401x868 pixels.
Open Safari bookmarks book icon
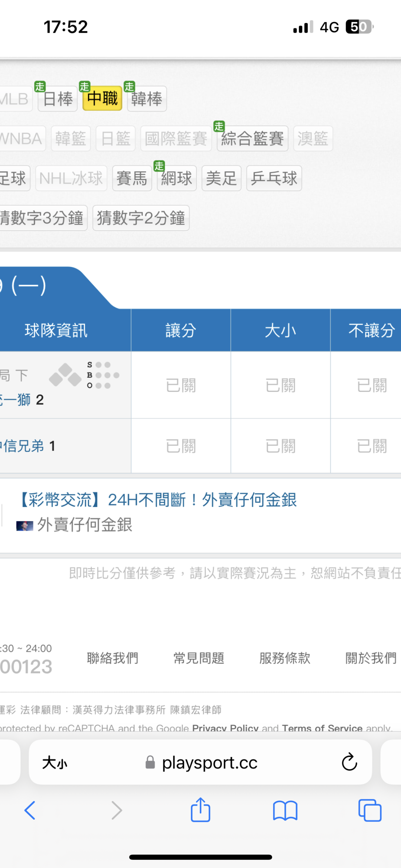285,810
